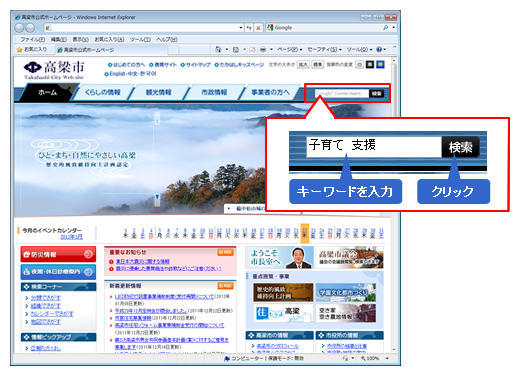Click the 防災情報 red banner button

click(58, 255)
